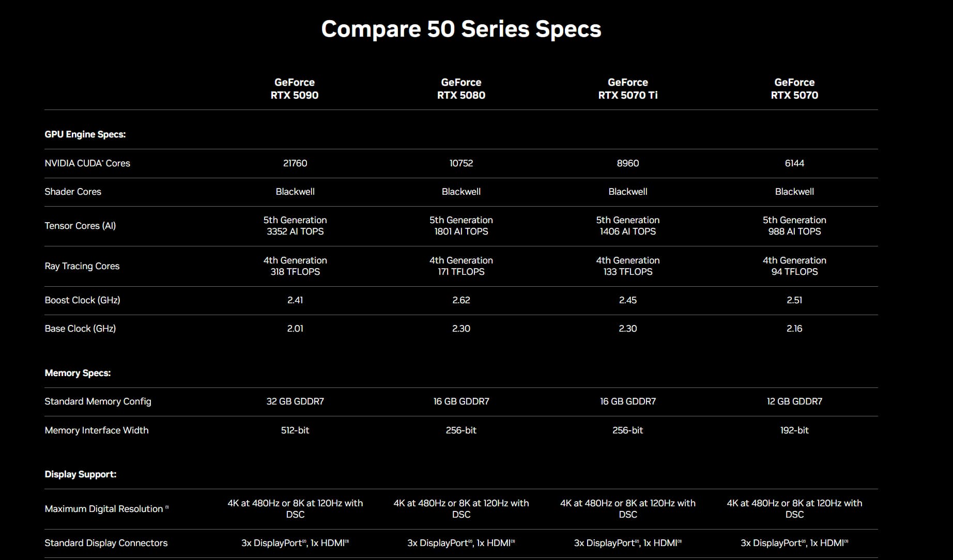
Task: Click the 192-bit memory interface value
Action: pos(794,430)
